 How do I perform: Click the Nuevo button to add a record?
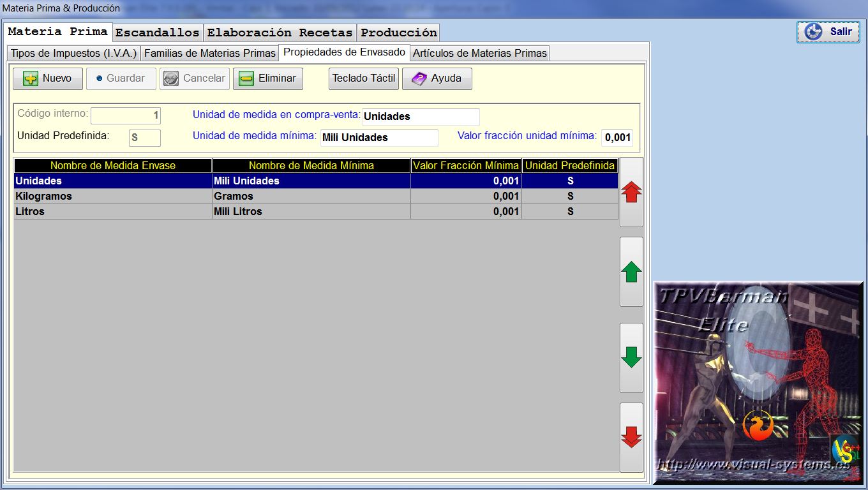pos(48,78)
